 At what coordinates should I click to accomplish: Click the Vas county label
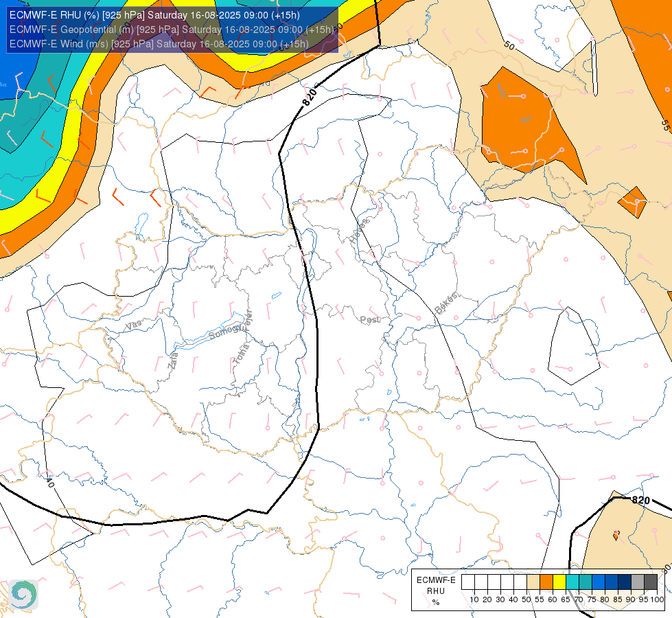pos(133,325)
